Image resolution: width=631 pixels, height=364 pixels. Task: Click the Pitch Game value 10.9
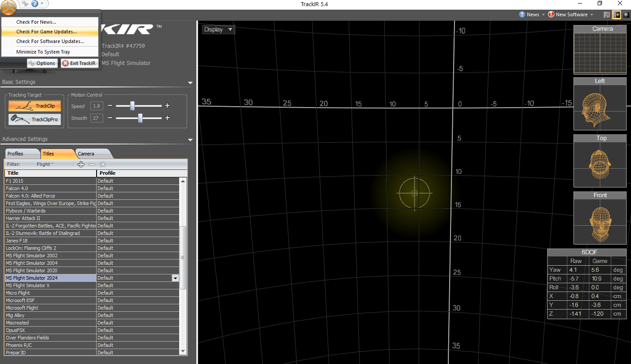pos(599,279)
